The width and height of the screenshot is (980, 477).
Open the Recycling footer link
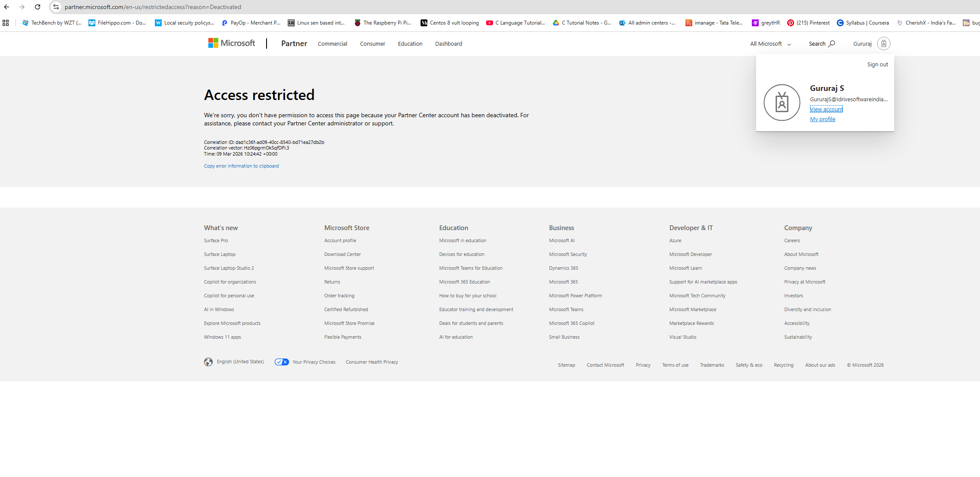click(x=784, y=365)
